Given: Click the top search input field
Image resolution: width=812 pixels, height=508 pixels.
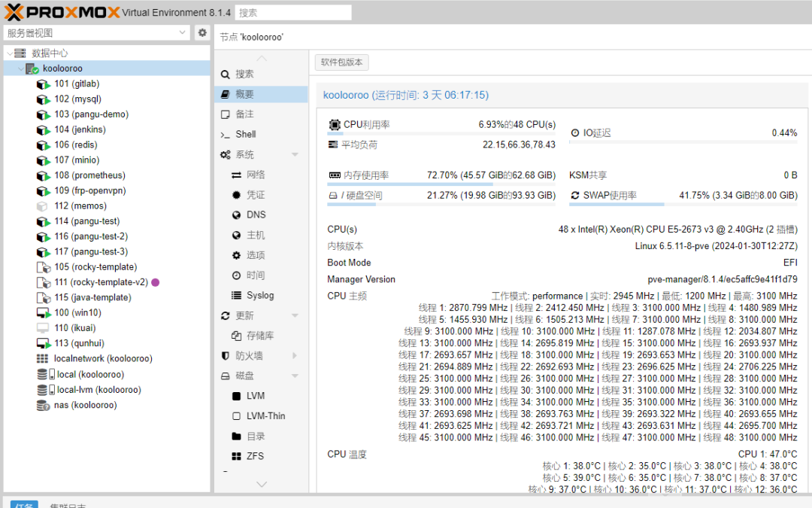Looking at the screenshot, I should click(293, 13).
